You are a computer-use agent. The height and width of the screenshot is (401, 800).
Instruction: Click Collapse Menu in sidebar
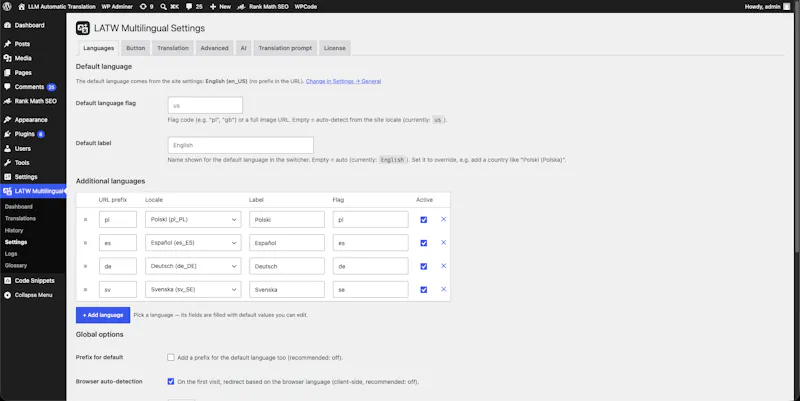(x=33, y=295)
